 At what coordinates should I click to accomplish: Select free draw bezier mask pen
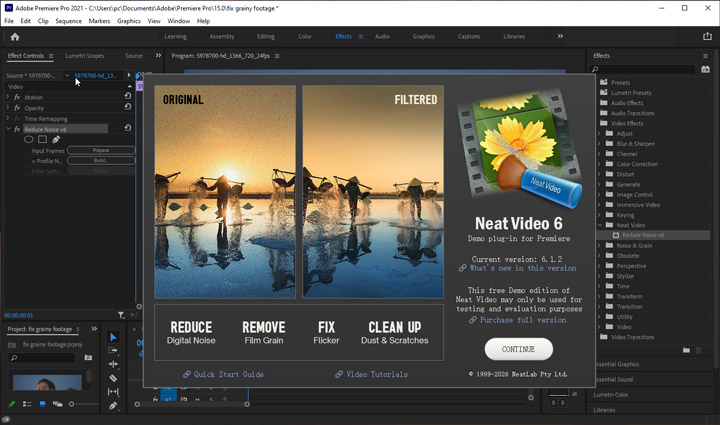(56, 139)
